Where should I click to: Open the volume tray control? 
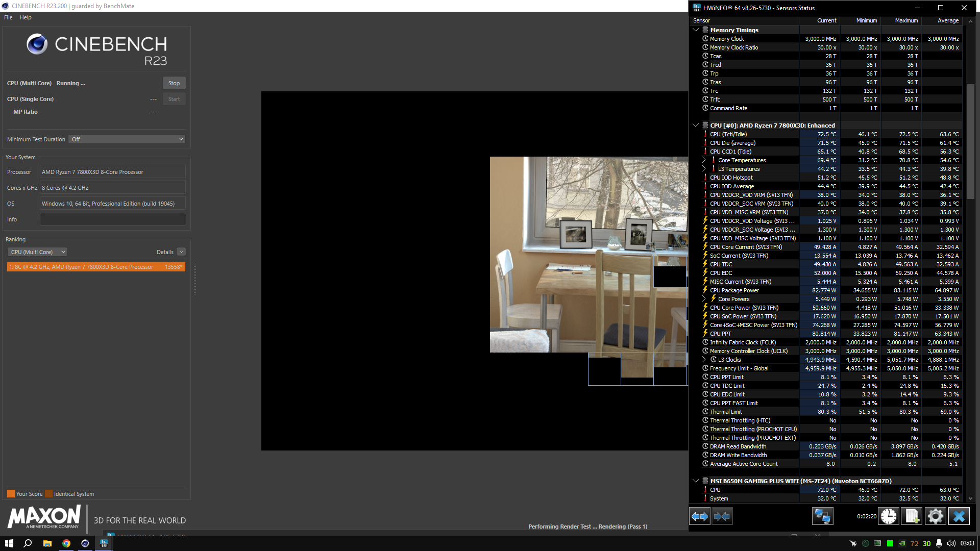[x=951, y=543]
